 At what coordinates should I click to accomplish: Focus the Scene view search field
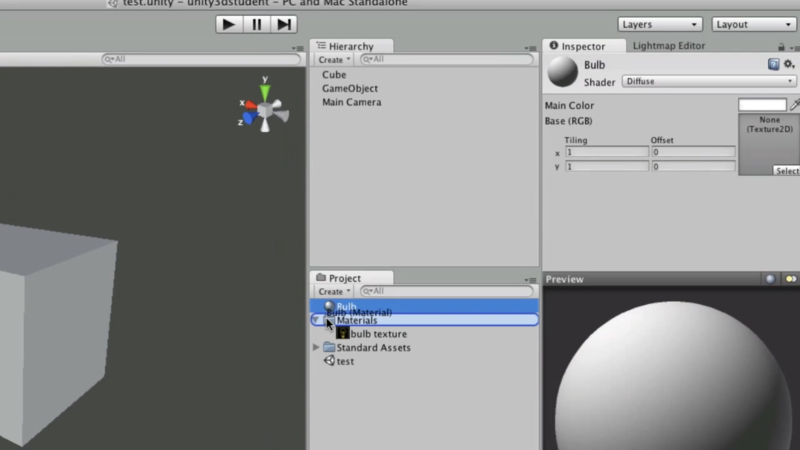coord(201,59)
